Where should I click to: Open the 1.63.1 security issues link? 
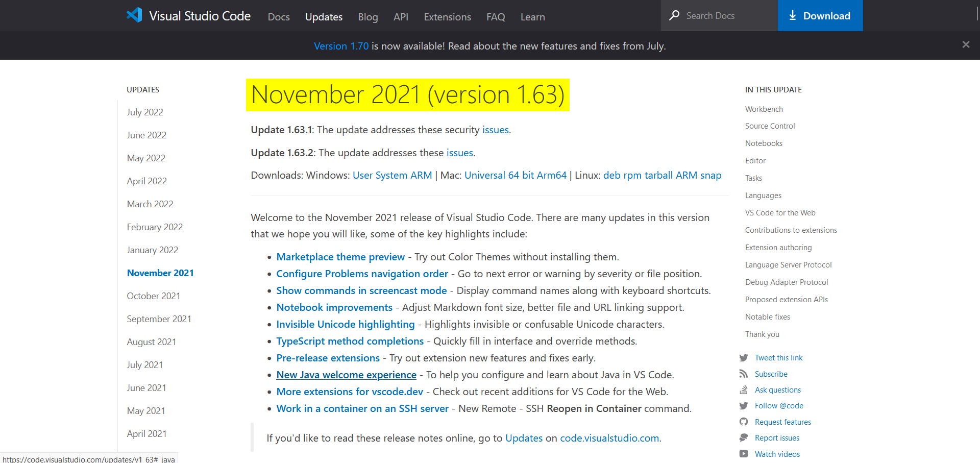(x=496, y=130)
